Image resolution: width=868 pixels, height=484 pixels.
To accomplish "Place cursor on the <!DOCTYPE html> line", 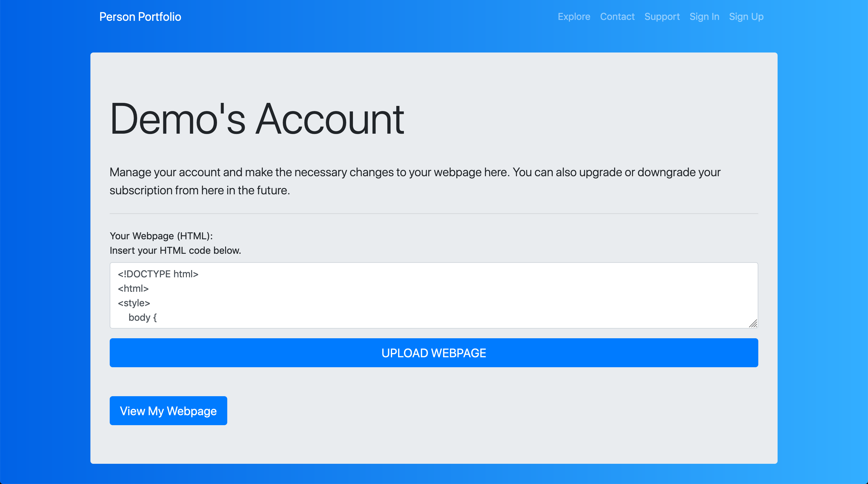I will tap(158, 274).
